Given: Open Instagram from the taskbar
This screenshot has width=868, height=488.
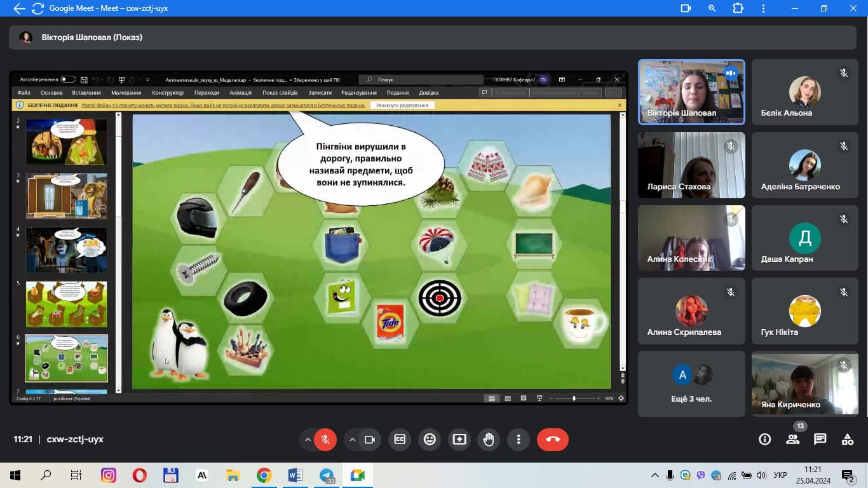Looking at the screenshot, I should pos(109,475).
